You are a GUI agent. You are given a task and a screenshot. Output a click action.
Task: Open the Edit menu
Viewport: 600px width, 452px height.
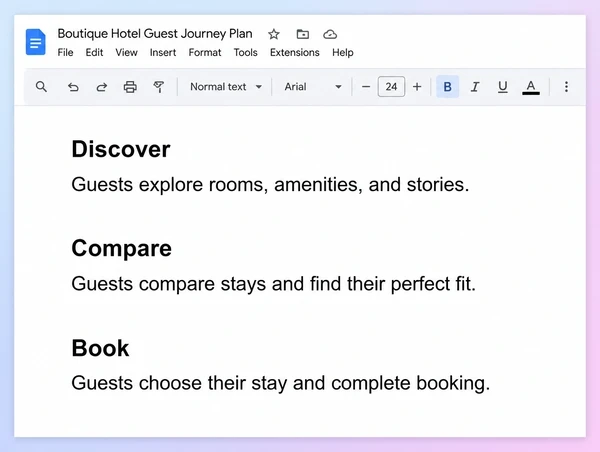[x=94, y=52]
